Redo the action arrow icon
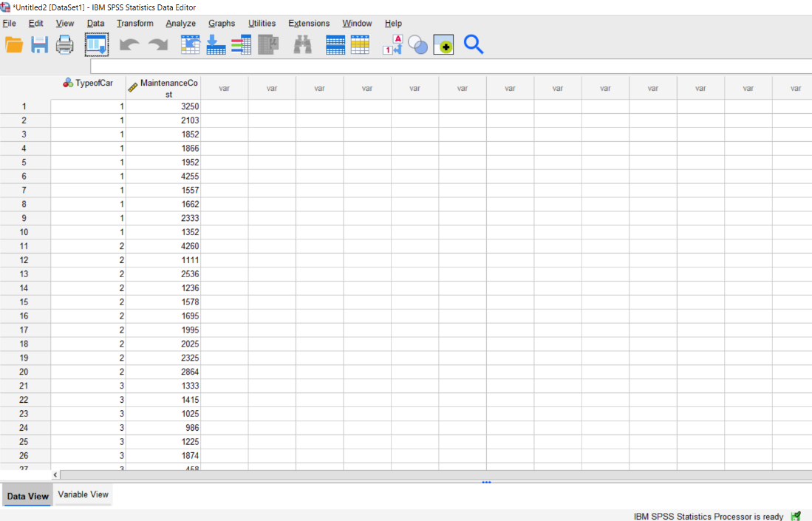812x521 pixels. tap(158, 45)
